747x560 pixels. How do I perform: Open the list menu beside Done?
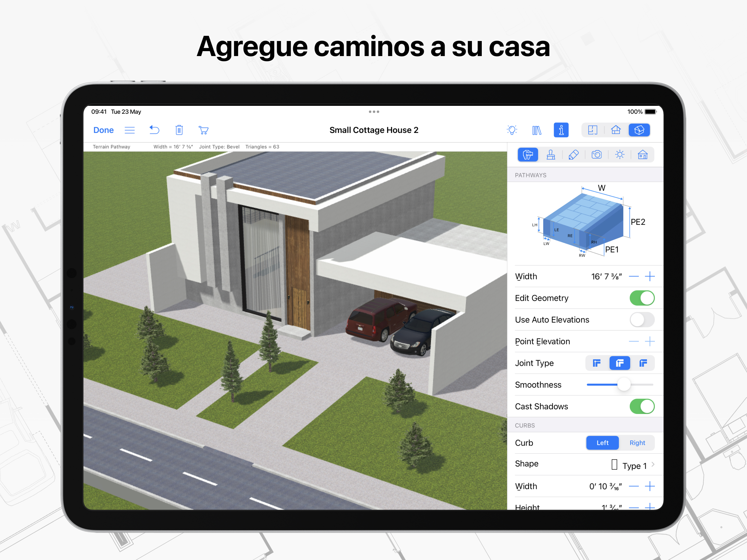[130, 130]
